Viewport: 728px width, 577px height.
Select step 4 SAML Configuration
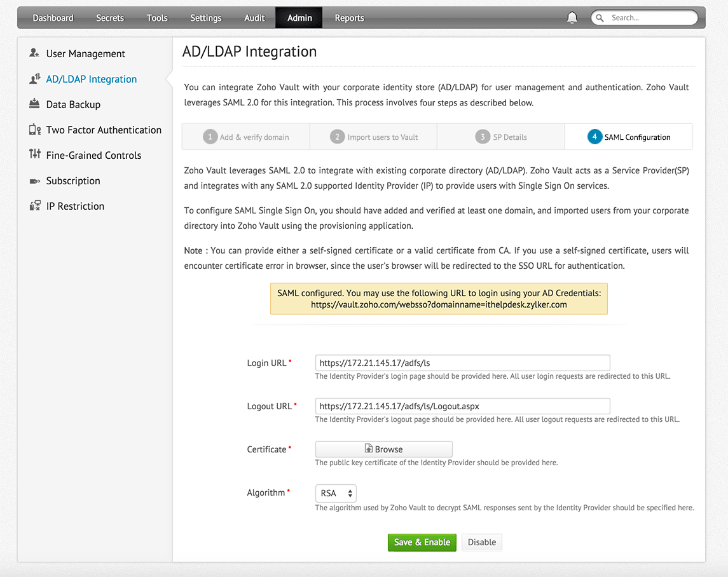[629, 137]
